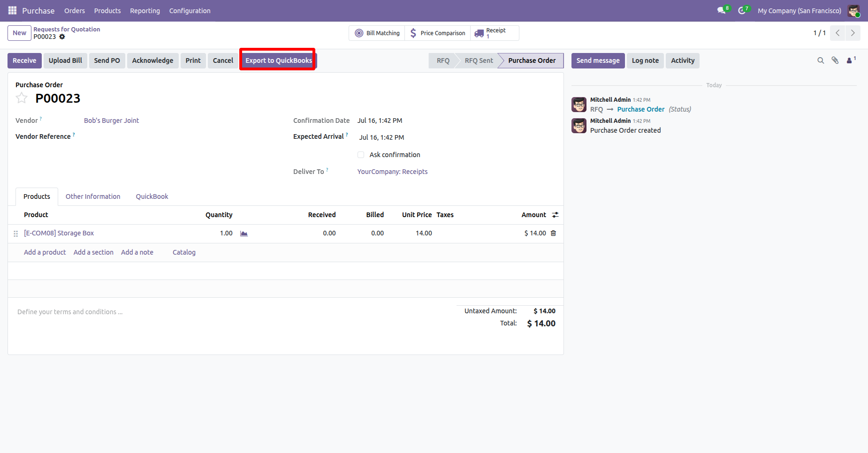This screenshot has width=868, height=453.
Task: Open the Catalog link
Action: 184,252
